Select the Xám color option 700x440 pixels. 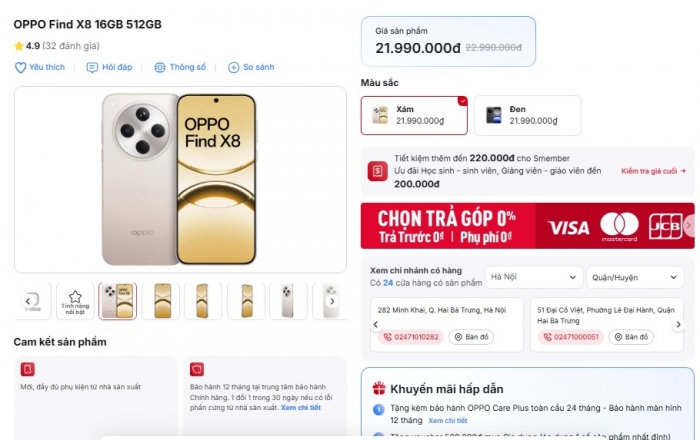click(414, 115)
